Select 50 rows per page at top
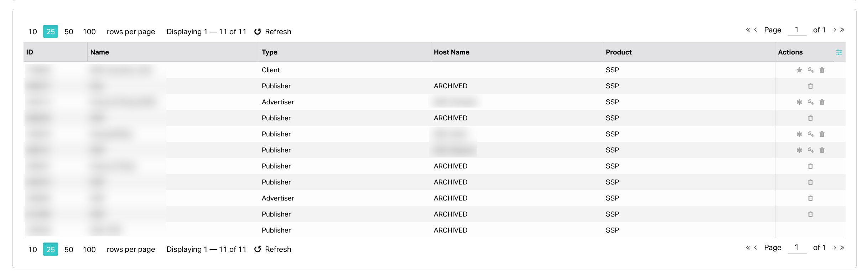The width and height of the screenshot is (868, 276). pos(69,32)
